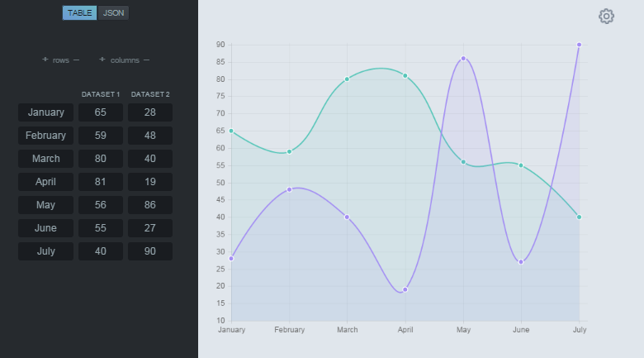Click the purple data point at July
Image resolution: width=644 pixels, height=358 pixels.
(x=579, y=45)
